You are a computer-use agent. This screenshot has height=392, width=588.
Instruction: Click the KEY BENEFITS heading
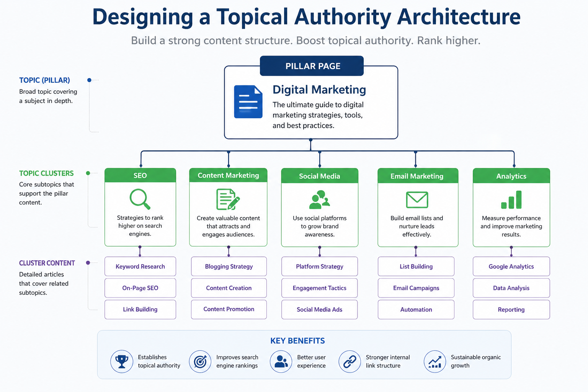297,341
